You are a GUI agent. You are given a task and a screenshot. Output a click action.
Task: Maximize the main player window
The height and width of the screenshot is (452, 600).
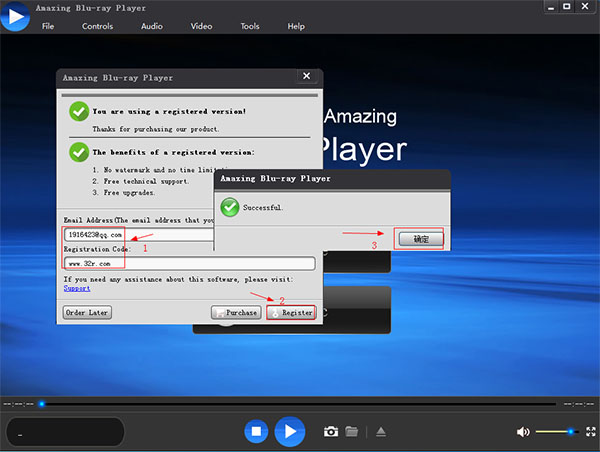point(567,7)
